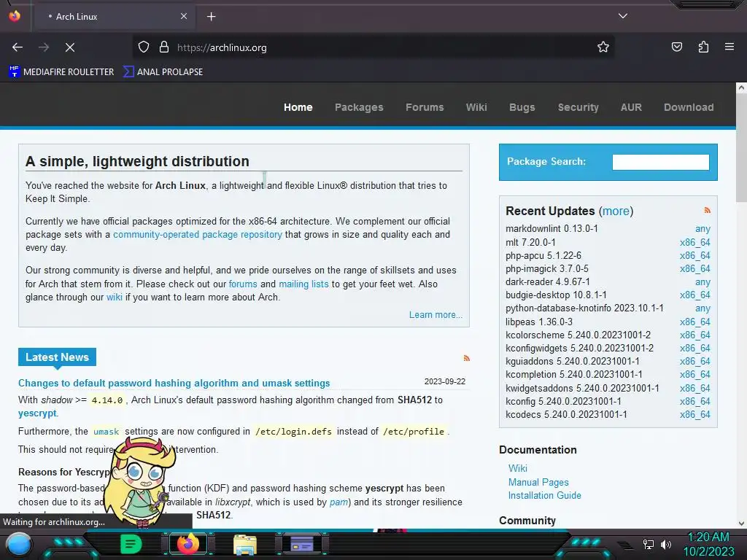Click the Recent Updates RSS feed icon
Image resolution: width=747 pixels, height=560 pixels.
coord(707,211)
